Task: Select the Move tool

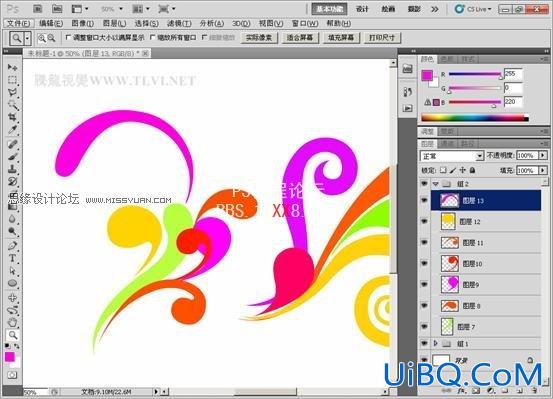Action: (x=13, y=67)
